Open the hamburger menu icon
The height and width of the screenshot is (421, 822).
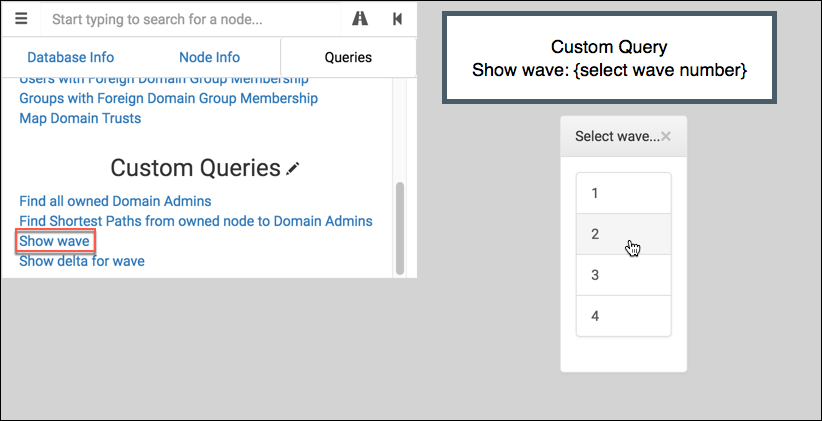click(21, 19)
